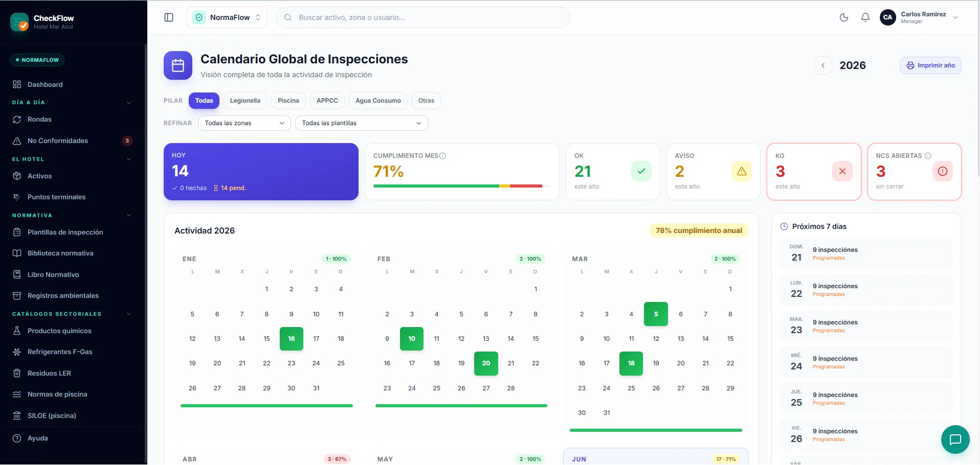
Task: Click the Aviso warning triangle icon
Action: click(742, 171)
